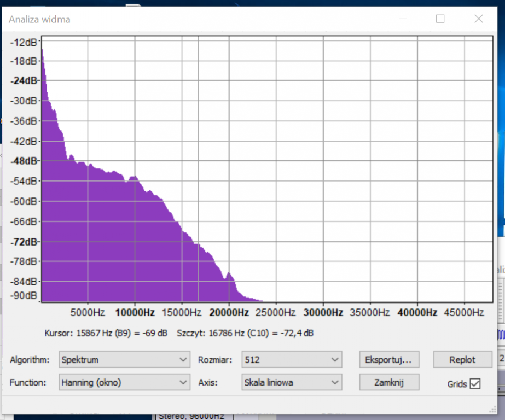
Task: Click the Stereo 96000Hz track info behind the dialog
Action: coord(191,416)
